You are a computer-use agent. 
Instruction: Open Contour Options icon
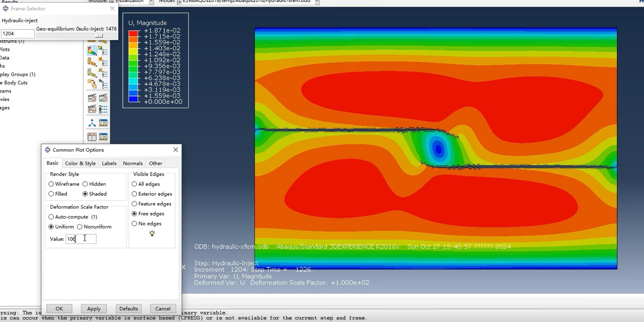(x=103, y=51)
